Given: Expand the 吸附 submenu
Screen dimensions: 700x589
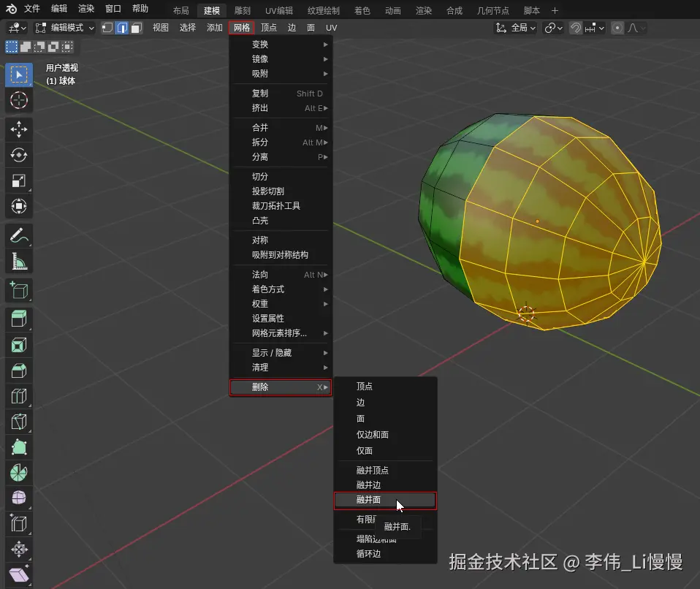Looking at the screenshot, I should [x=281, y=74].
